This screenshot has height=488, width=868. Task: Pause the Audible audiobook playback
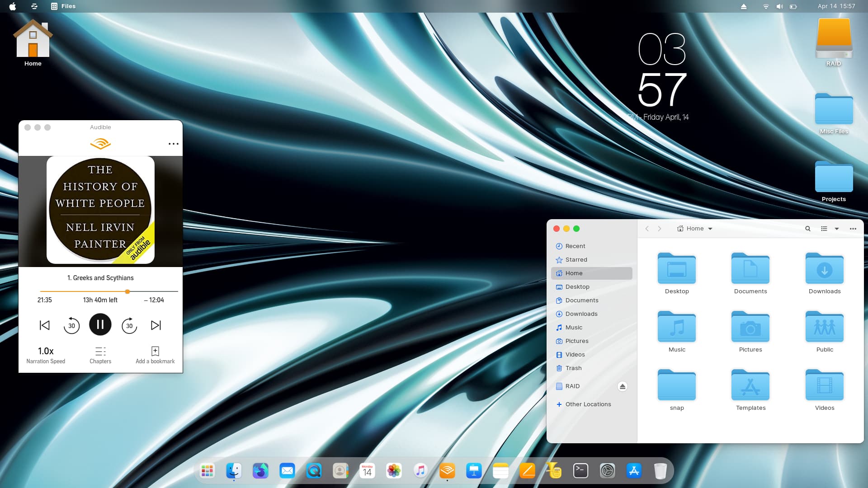tap(100, 325)
